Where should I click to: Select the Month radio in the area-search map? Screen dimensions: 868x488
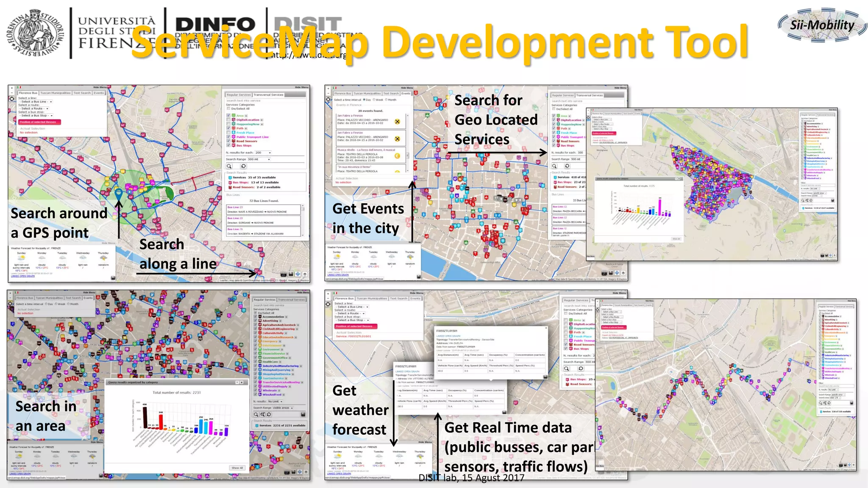click(x=68, y=304)
